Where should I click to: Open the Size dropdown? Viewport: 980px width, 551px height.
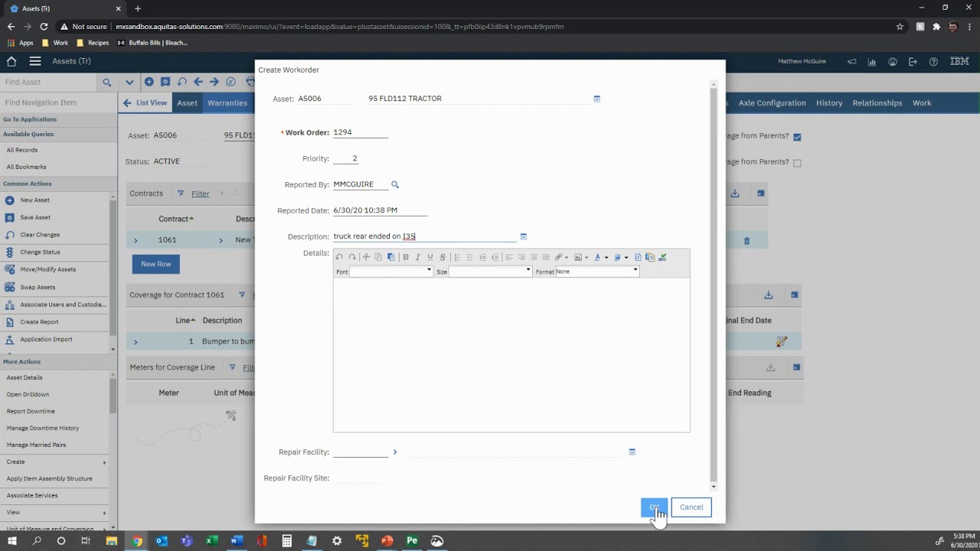pyautogui.click(x=490, y=271)
